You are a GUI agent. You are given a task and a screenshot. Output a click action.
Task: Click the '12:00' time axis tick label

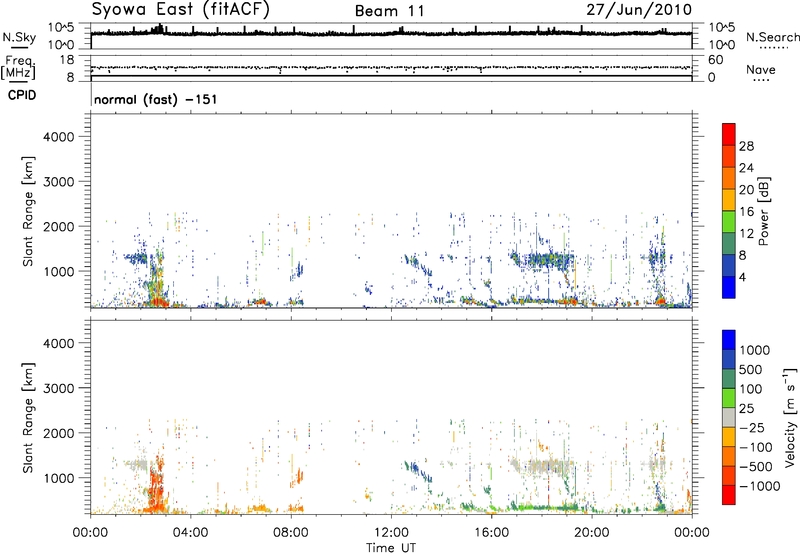[x=391, y=533]
